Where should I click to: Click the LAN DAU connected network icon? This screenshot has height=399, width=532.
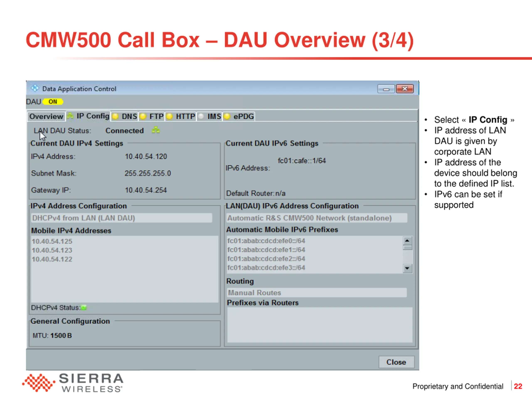(x=156, y=130)
